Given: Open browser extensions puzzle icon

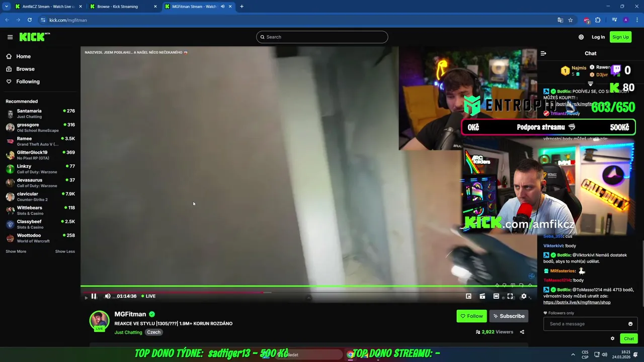Looking at the screenshot, I should pyautogui.click(x=598, y=20).
